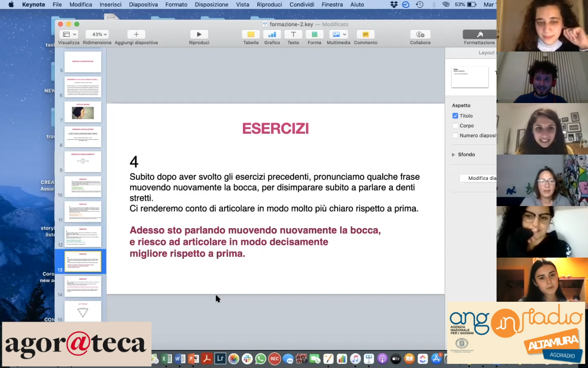
Task: Insert a chart with the Grafico icon
Action: coord(272,34)
